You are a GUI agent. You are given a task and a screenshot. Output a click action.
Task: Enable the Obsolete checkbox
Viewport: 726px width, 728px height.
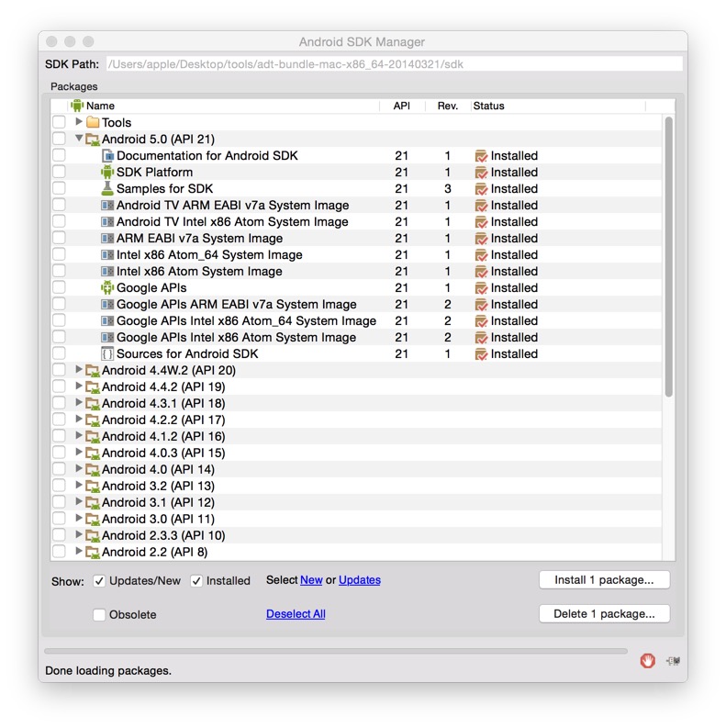[99, 614]
